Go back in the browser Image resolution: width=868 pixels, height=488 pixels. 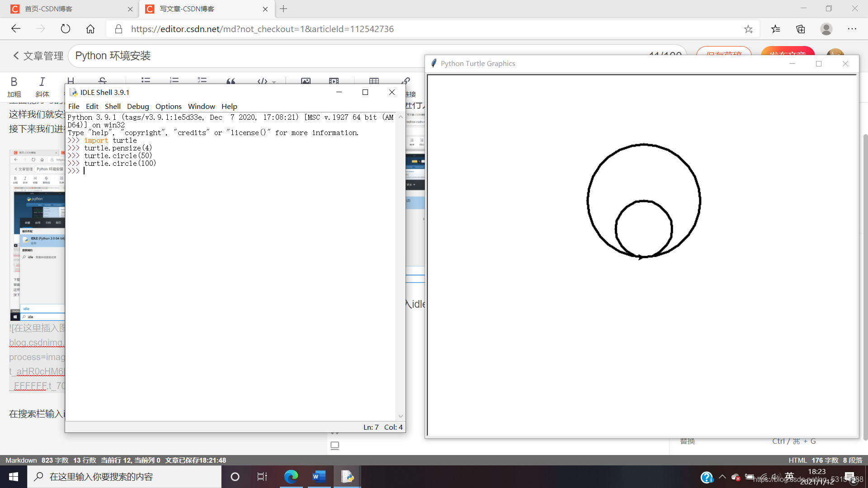[x=16, y=29]
